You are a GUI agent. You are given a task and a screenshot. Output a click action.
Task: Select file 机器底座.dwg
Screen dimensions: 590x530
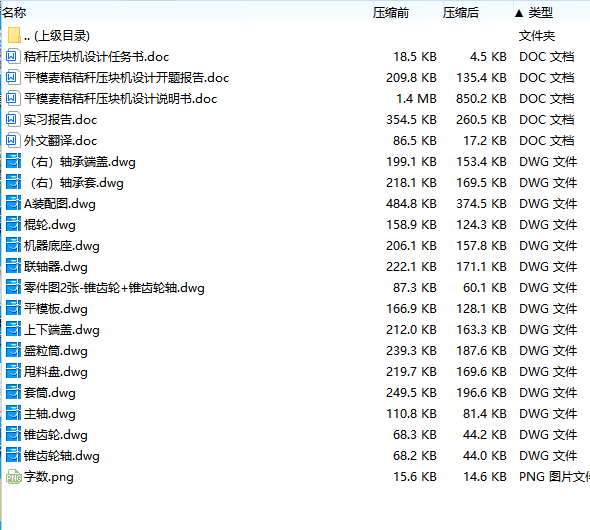coord(62,246)
